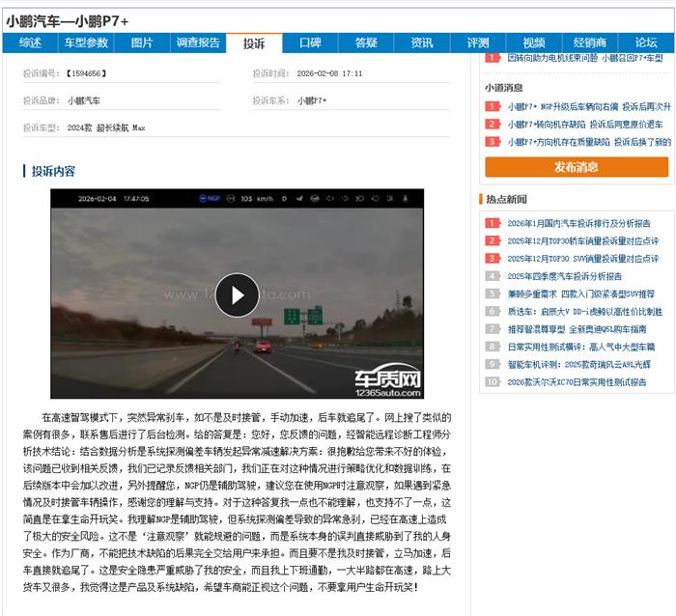Click the 投诉内容 section heading

pyautogui.click(x=53, y=171)
